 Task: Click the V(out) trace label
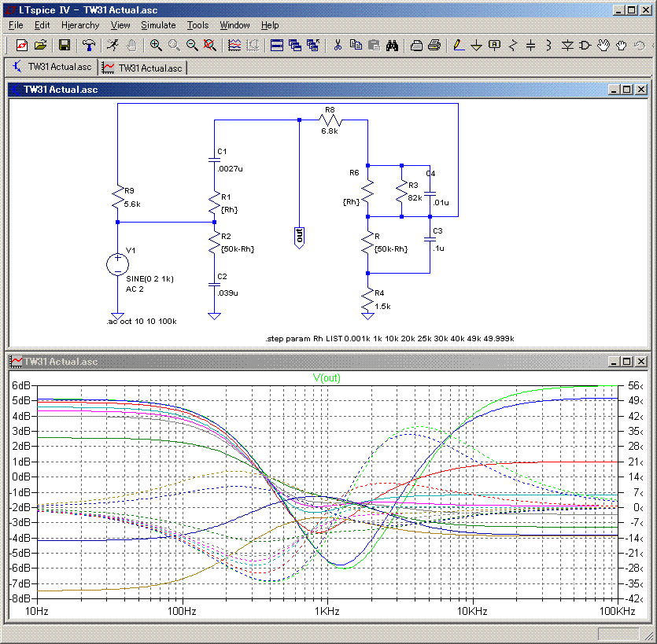[327, 377]
